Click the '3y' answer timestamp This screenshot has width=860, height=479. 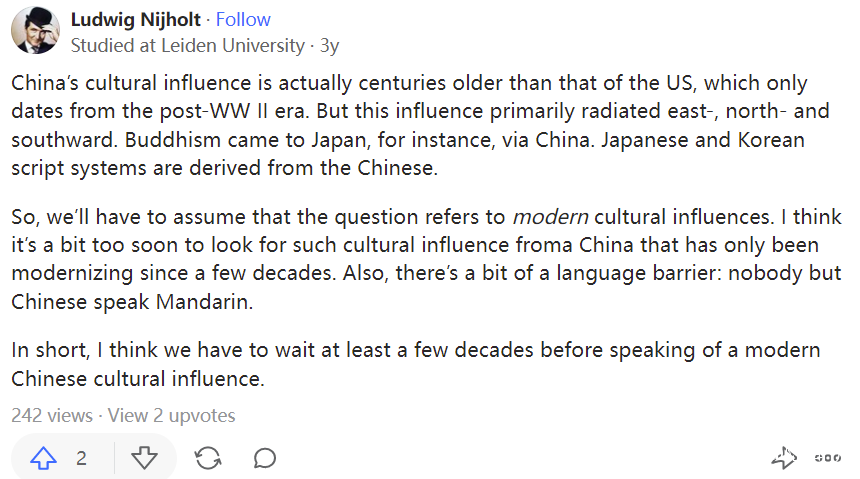pyautogui.click(x=329, y=45)
